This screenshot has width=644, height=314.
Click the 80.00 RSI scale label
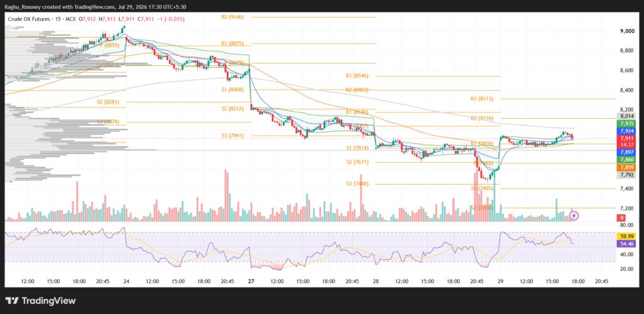(627, 225)
